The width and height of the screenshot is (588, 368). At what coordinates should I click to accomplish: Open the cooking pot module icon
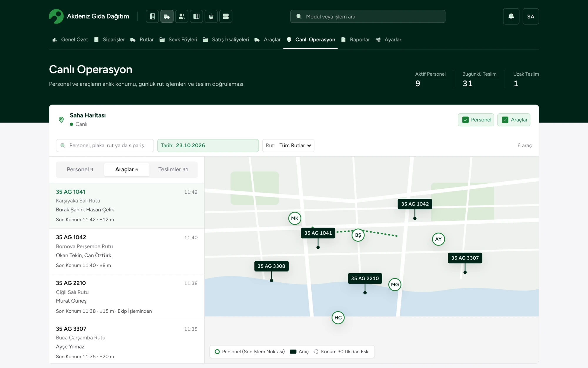pyautogui.click(x=211, y=16)
